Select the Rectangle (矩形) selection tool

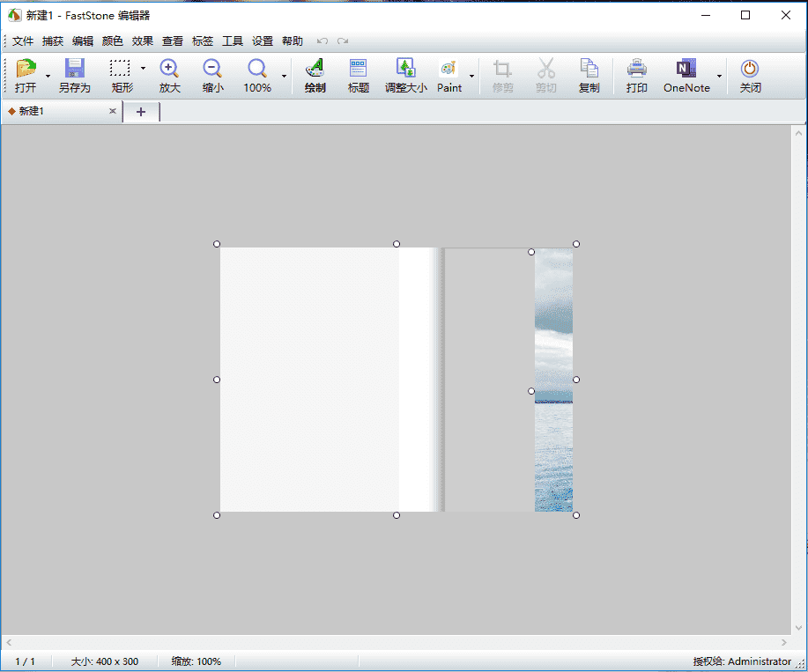(x=121, y=70)
